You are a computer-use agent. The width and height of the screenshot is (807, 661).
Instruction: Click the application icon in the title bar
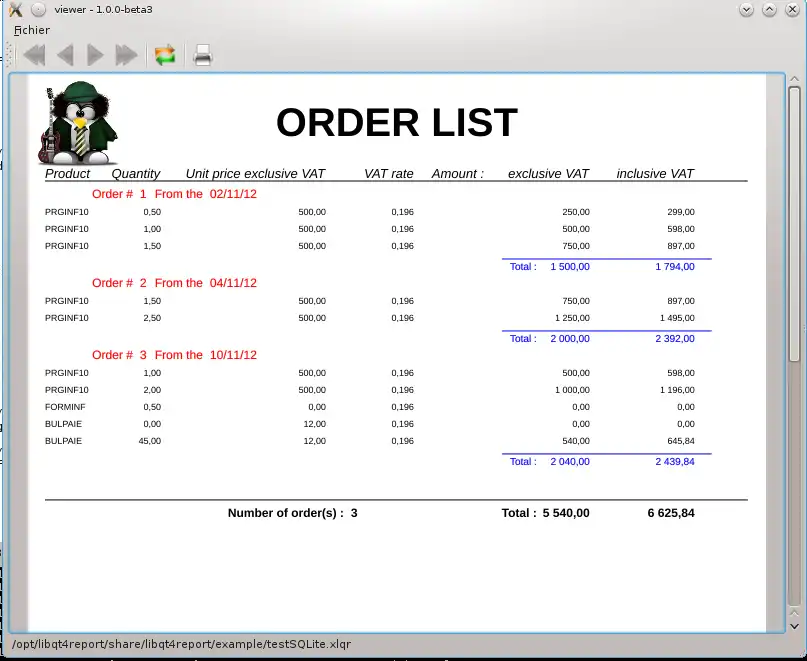point(16,9)
